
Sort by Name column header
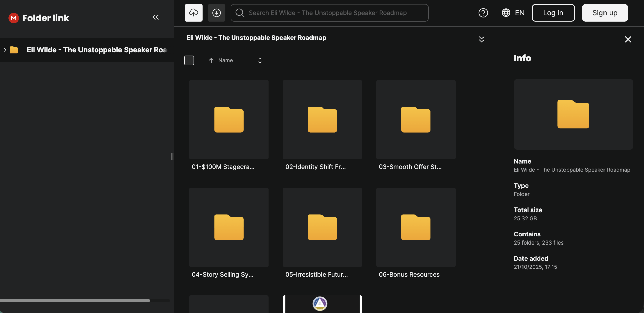[225, 60]
